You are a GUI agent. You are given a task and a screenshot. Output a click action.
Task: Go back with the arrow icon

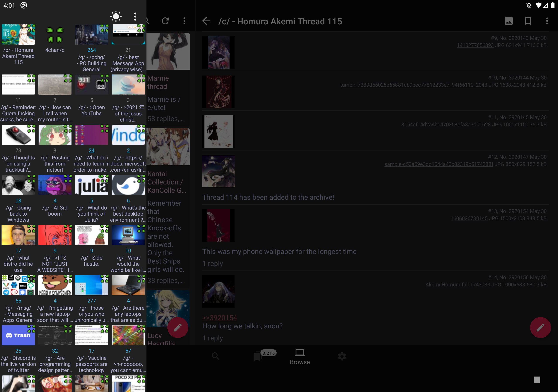click(x=206, y=21)
